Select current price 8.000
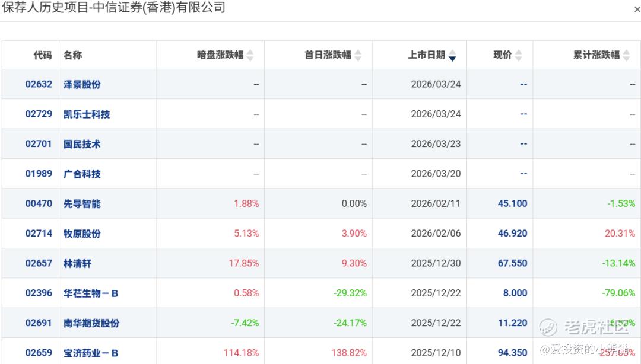The height and width of the screenshot is (364, 641). coord(515,293)
